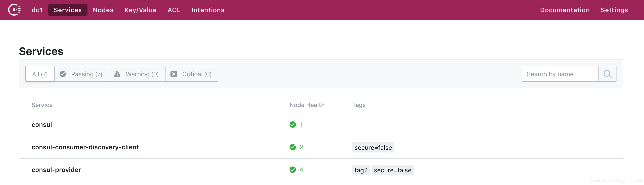Click the warning triangle icon in filter

[x=117, y=74]
